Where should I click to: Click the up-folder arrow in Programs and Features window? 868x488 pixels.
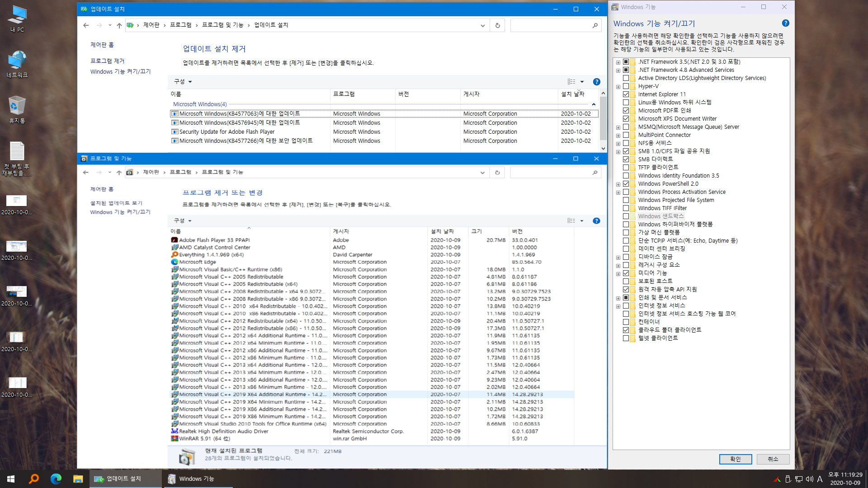[119, 173]
